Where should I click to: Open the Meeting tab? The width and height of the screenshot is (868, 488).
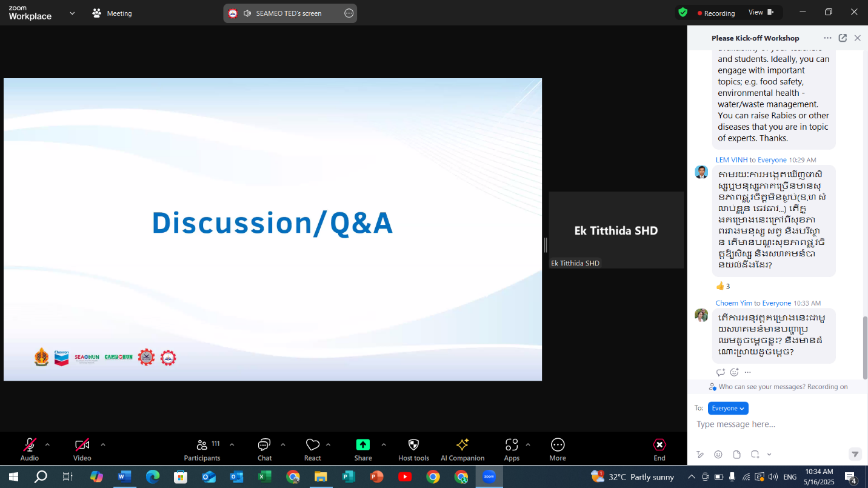tap(112, 13)
